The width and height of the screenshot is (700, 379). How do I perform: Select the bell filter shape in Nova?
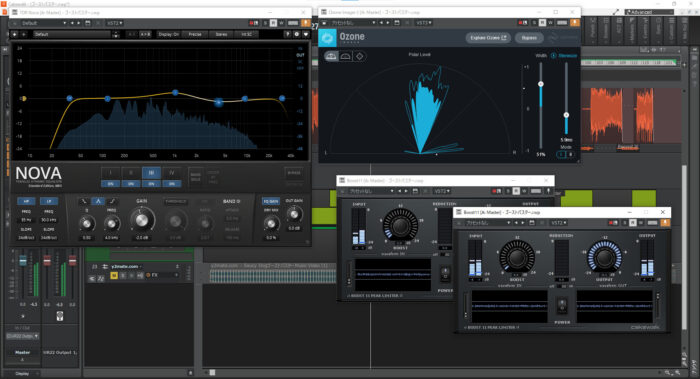tap(98, 201)
